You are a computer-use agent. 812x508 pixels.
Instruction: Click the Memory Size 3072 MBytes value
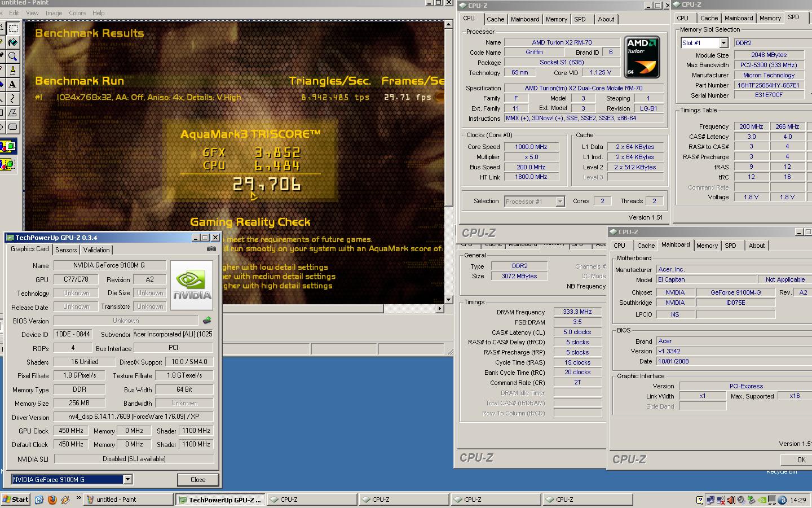[x=519, y=276]
